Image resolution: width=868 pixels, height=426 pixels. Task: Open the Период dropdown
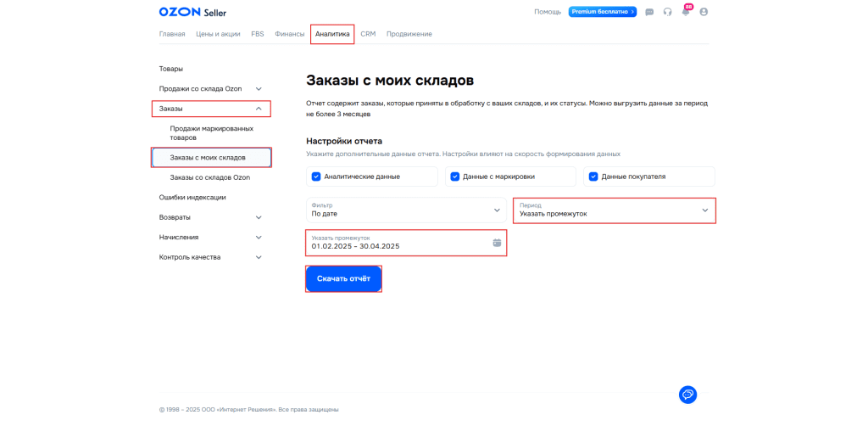tap(614, 210)
